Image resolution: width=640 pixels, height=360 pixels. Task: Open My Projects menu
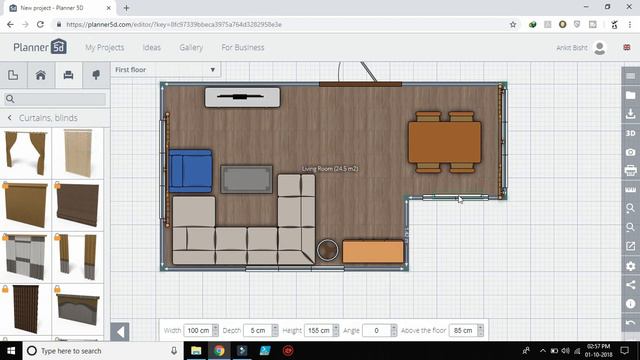tap(104, 47)
